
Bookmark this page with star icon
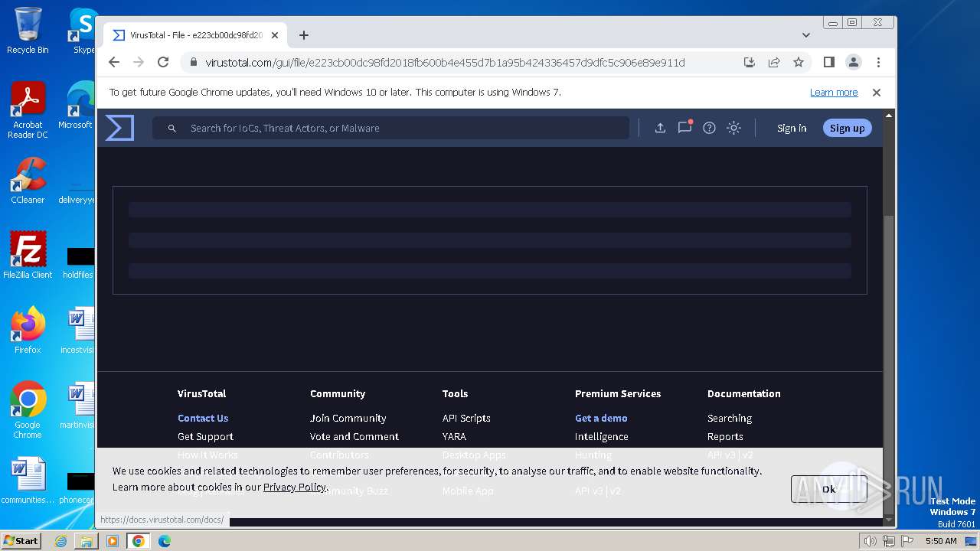point(799,63)
